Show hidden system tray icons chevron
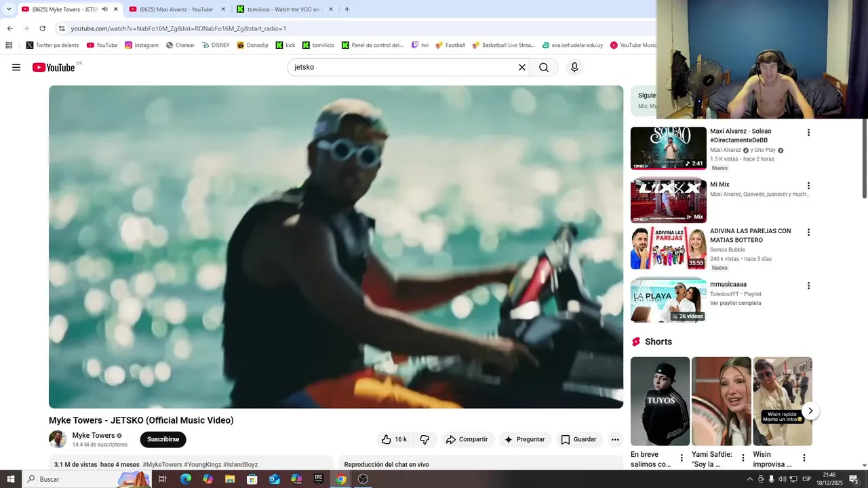 pos(749,479)
